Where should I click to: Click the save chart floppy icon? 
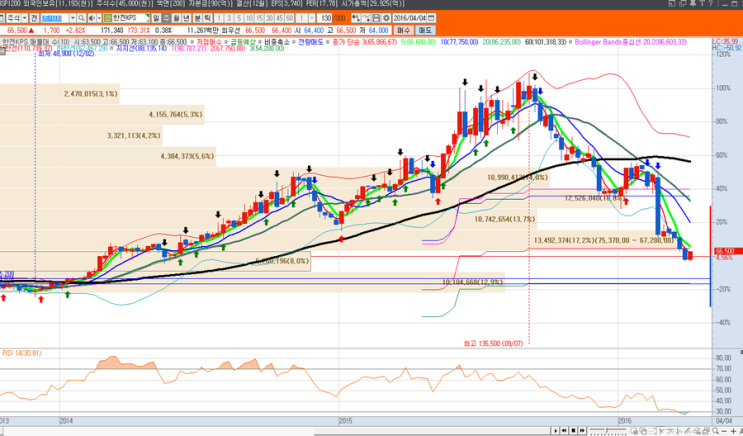click(x=376, y=18)
